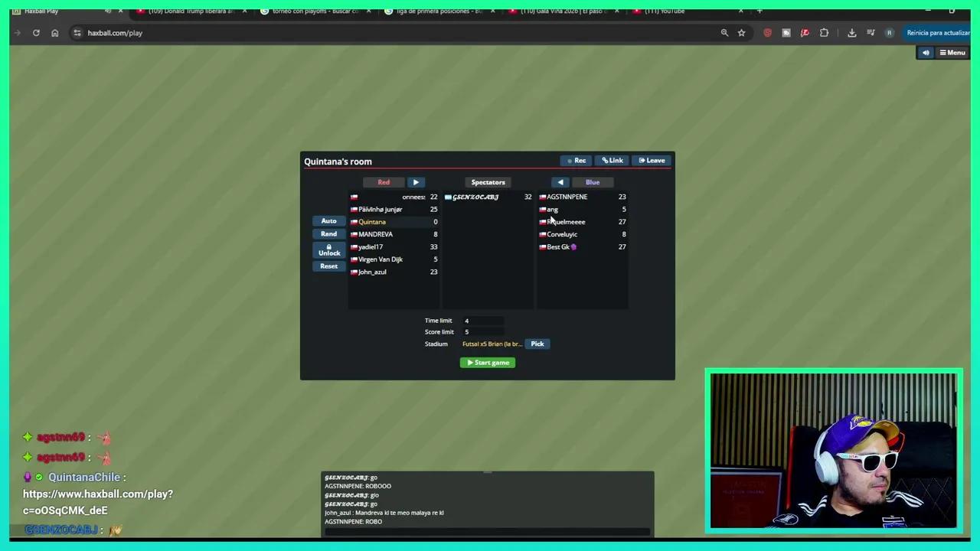Leave Quintana's room
This screenshot has height=551, width=980.
[x=652, y=161]
